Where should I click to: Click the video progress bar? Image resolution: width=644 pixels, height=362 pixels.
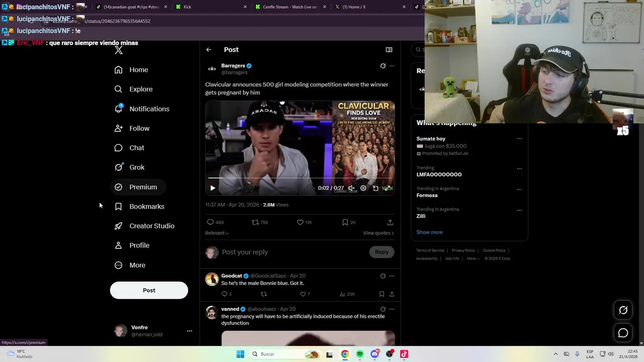pos(300,178)
